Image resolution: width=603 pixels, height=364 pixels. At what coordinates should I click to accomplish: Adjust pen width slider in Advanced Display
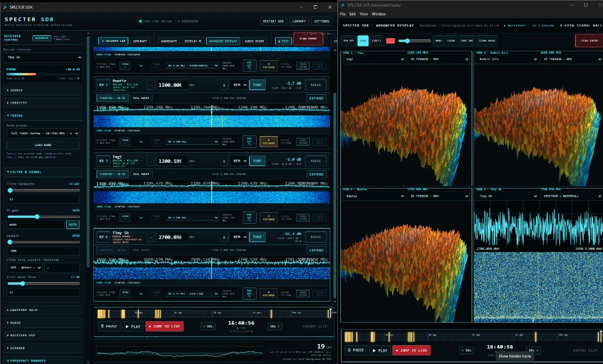(415, 41)
